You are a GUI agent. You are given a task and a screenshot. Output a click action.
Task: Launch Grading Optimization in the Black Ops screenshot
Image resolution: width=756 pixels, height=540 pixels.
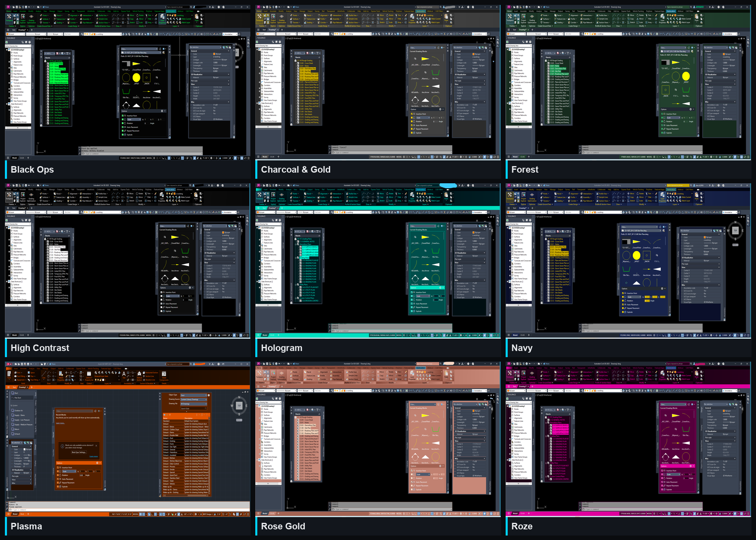(x=32, y=18)
